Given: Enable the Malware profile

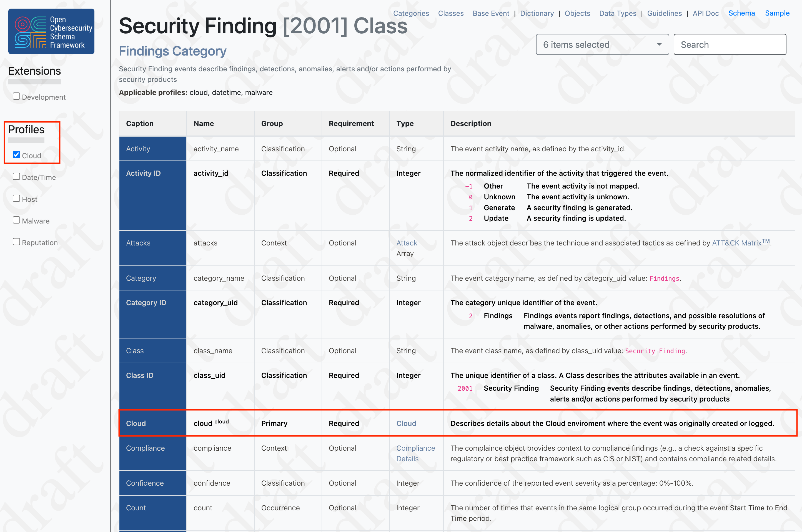Looking at the screenshot, I should tap(16, 220).
